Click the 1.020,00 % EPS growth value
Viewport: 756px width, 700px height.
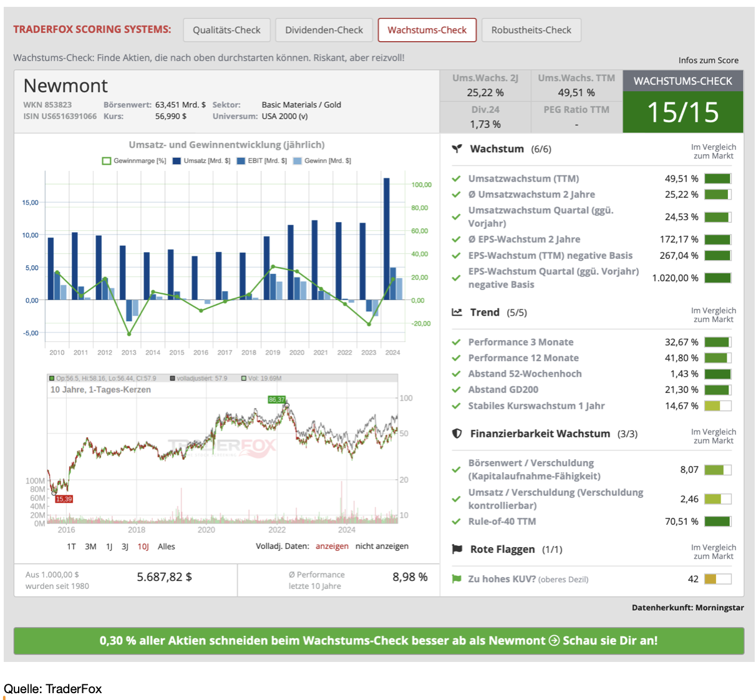(676, 278)
